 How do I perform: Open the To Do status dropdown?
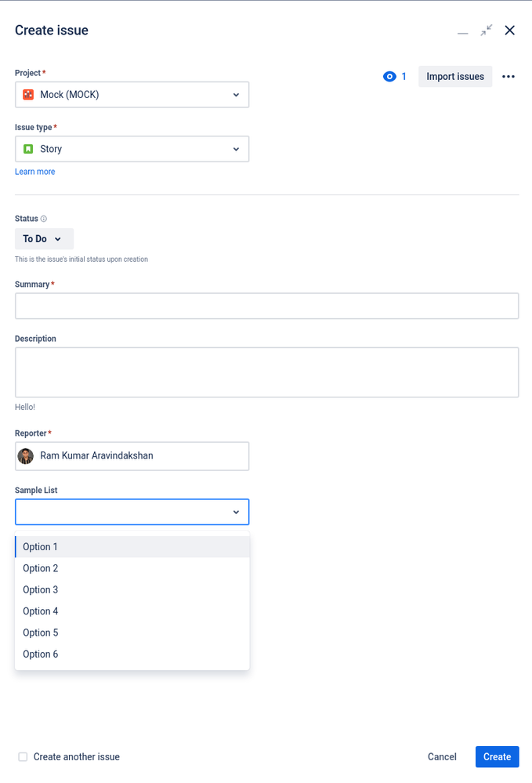tap(44, 239)
